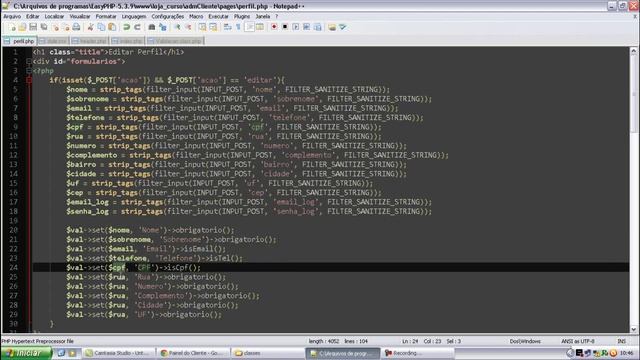Switch to the Validacao.class.php tab
Viewport: 640px width, 360px height.
coord(176,41)
